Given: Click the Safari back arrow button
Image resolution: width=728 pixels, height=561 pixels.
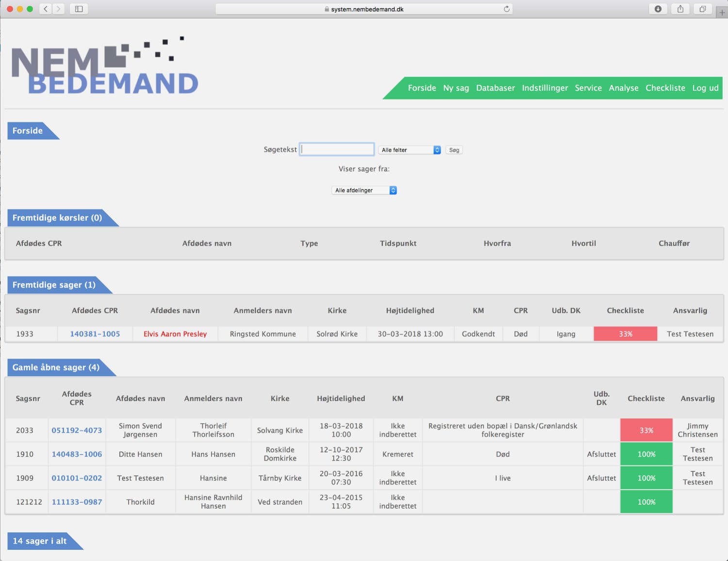Looking at the screenshot, I should click(x=46, y=9).
